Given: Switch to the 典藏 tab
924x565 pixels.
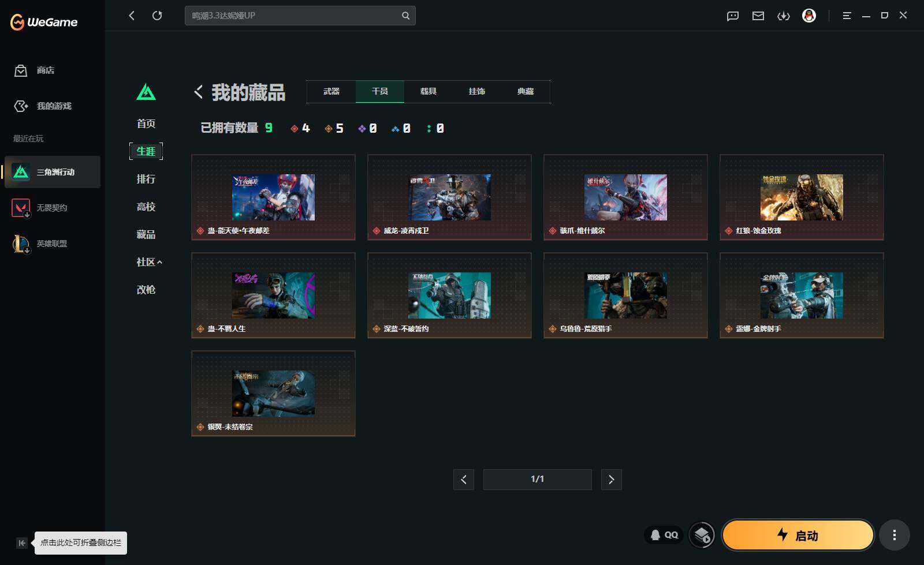Looking at the screenshot, I should click(526, 92).
